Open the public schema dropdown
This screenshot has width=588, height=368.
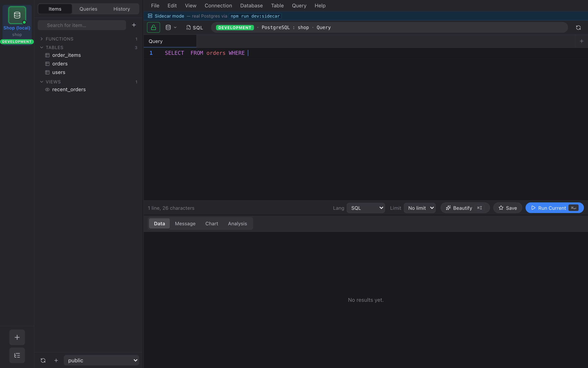click(x=101, y=360)
